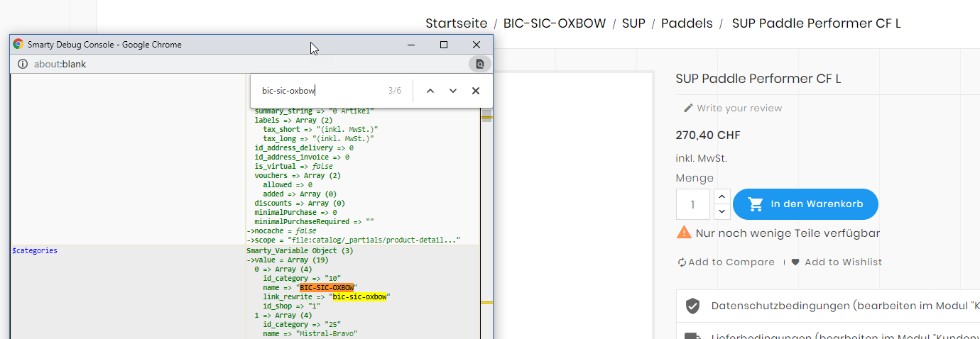Click the 3/6 match counter
This screenshot has width=980, height=339.
[x=395, y=91]
